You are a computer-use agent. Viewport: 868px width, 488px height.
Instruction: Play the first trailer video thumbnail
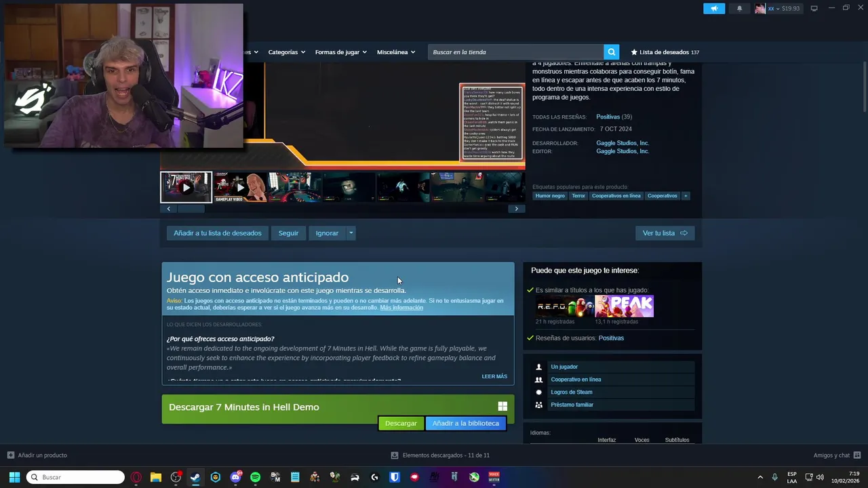[186, 187]
